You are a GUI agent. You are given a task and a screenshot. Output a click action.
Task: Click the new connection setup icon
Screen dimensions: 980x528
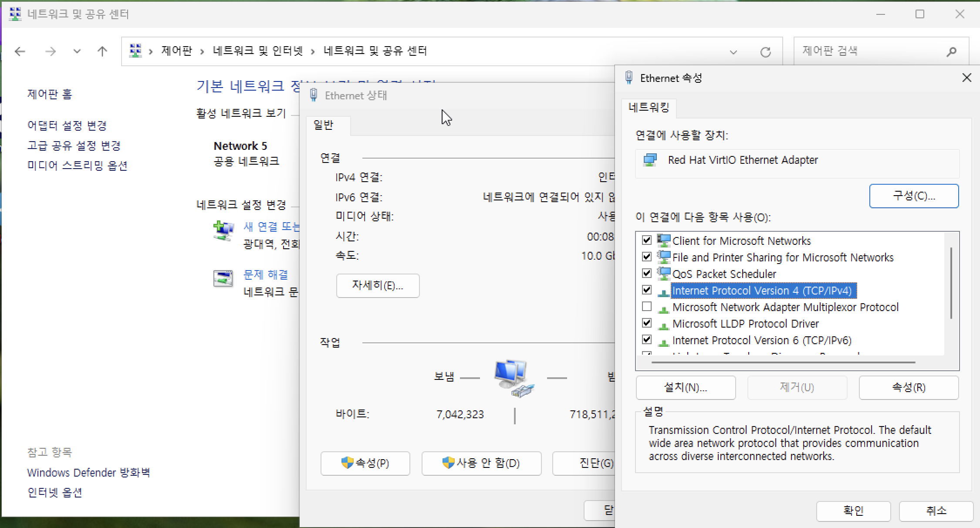tap(223, 231)
